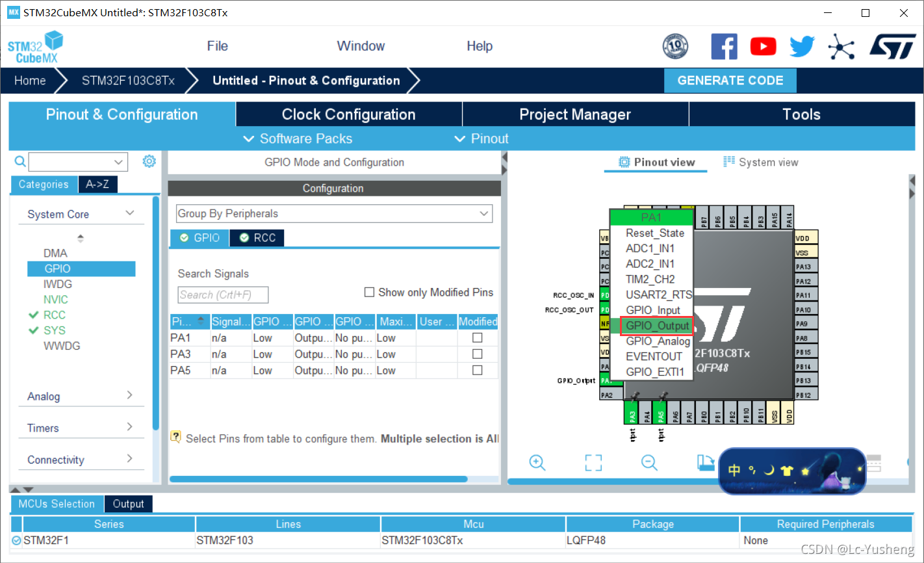Click the STM32F103C8Tx breadcrumb
The height and width of the screenshot is (563, 924).
(128, 81)
